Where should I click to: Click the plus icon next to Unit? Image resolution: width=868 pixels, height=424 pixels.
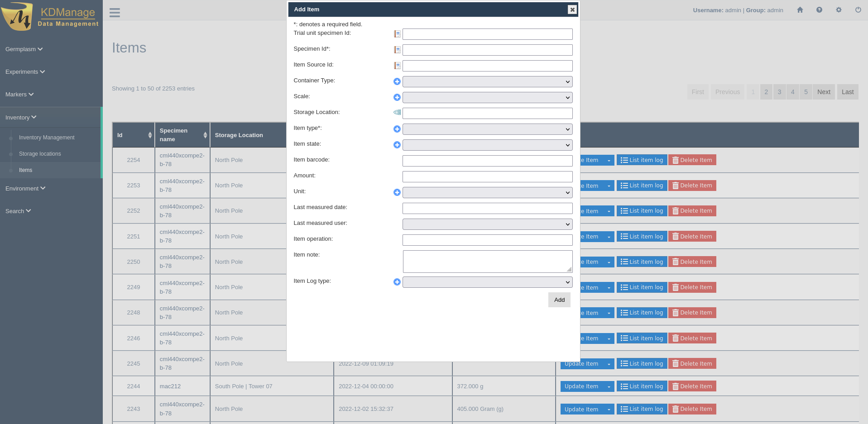tap(397, 192)
